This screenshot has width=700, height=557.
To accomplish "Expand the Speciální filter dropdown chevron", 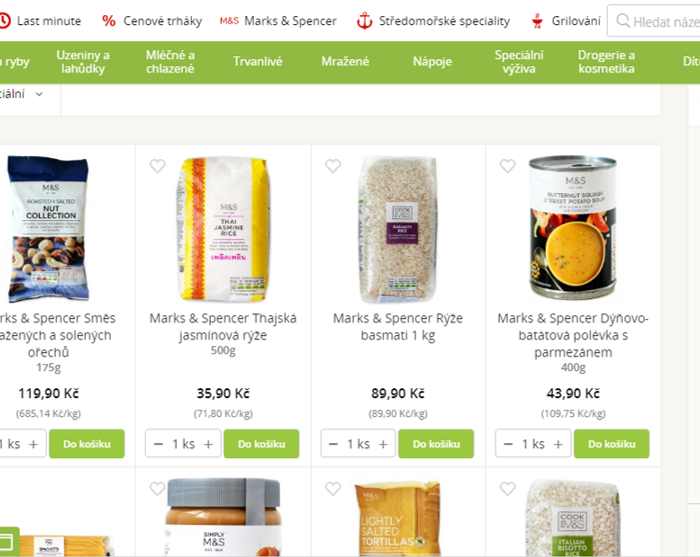I will [39, 94].
